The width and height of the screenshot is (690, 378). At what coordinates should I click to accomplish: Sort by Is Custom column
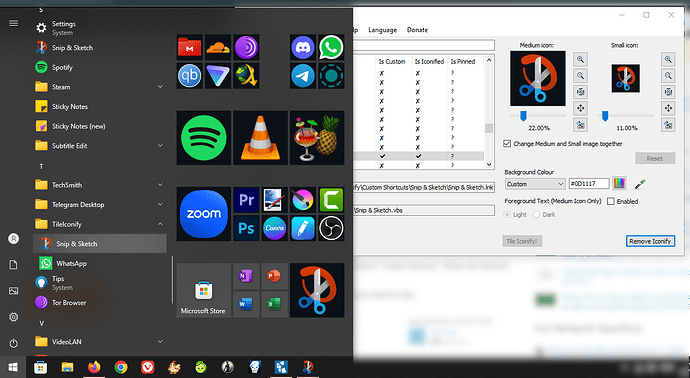point(392,62)
